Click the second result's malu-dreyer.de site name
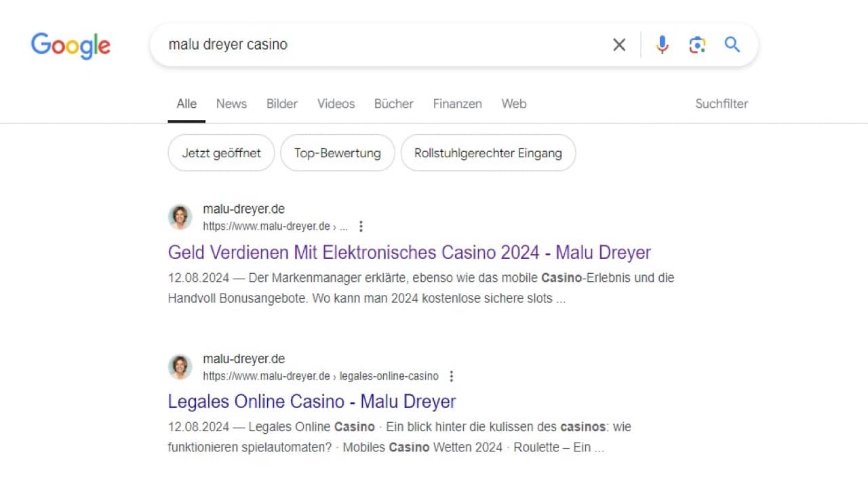This screenshot has width=868, height=488. tap(243, 359)
